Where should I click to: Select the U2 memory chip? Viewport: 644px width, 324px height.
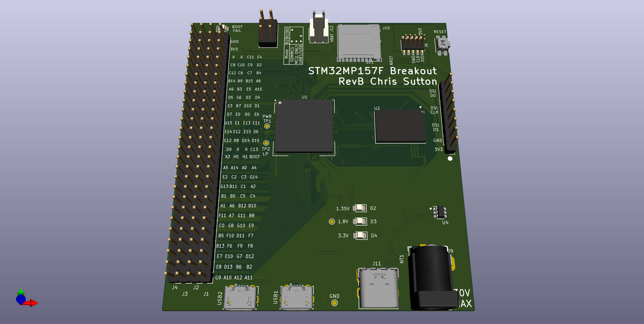pos(400,126)
